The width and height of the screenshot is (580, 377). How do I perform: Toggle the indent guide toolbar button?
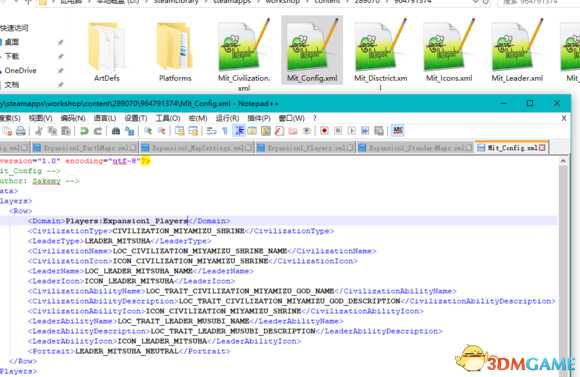pyautogui.click(x=239, y=131)
